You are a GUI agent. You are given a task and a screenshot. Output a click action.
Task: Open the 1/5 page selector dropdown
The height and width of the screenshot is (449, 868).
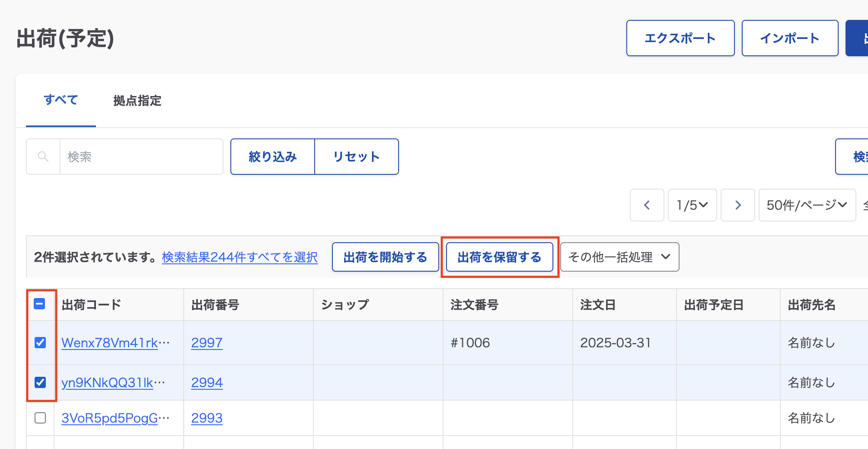click(x=692, y=205)
